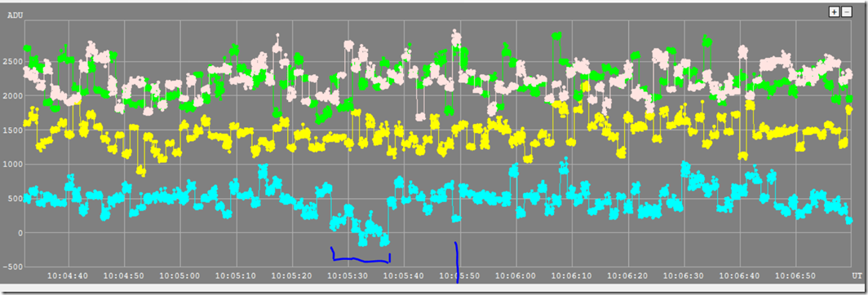The image size is (868, 295).
Task: Click the 10:05:00 time label
Action: tap(181, 275)
